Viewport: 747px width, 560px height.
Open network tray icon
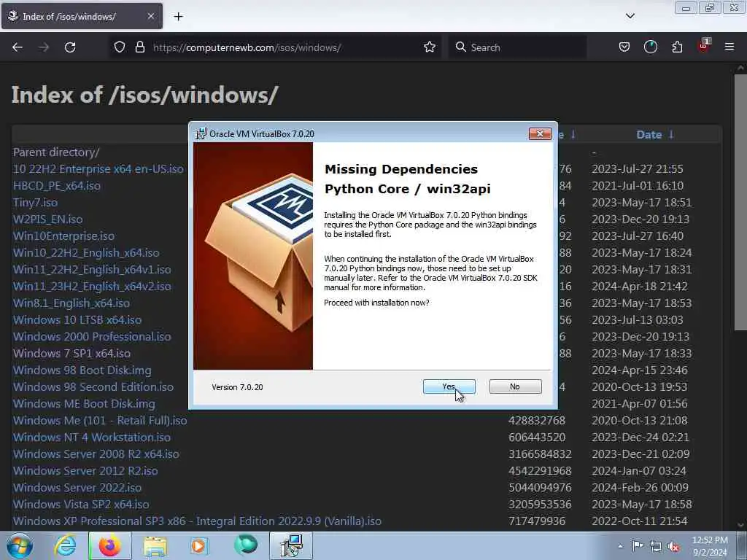(x=656, y=547)
